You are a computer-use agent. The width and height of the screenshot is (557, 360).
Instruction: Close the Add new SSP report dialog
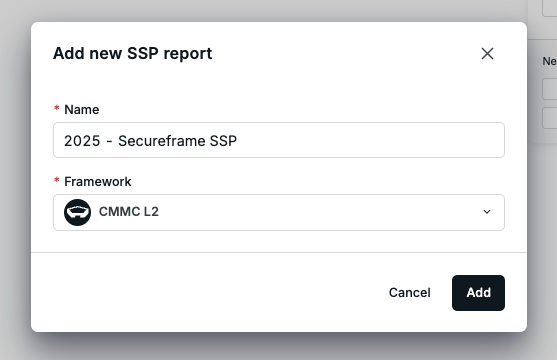(487, 54)
